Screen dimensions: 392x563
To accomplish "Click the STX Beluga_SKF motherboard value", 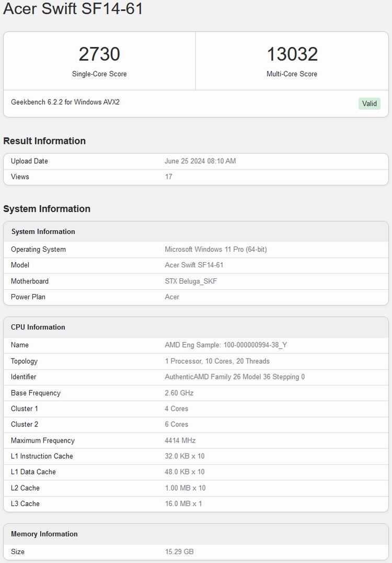I will click(191, 281).
